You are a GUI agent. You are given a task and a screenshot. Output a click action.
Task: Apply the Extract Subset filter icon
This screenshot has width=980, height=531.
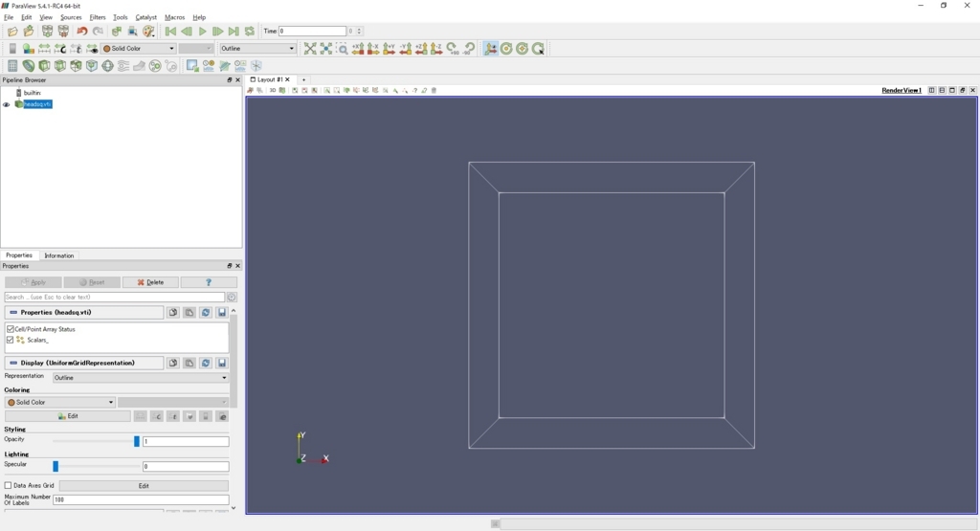91,66
